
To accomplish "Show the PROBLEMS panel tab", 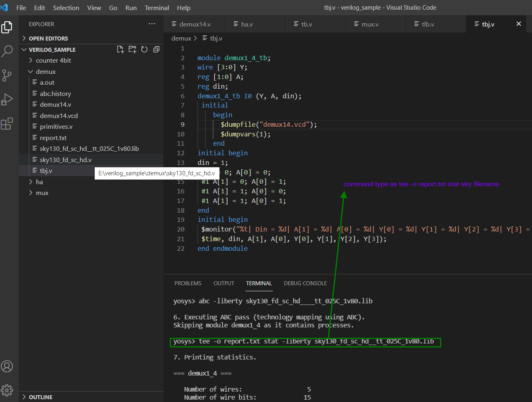I will click(188, 283).
